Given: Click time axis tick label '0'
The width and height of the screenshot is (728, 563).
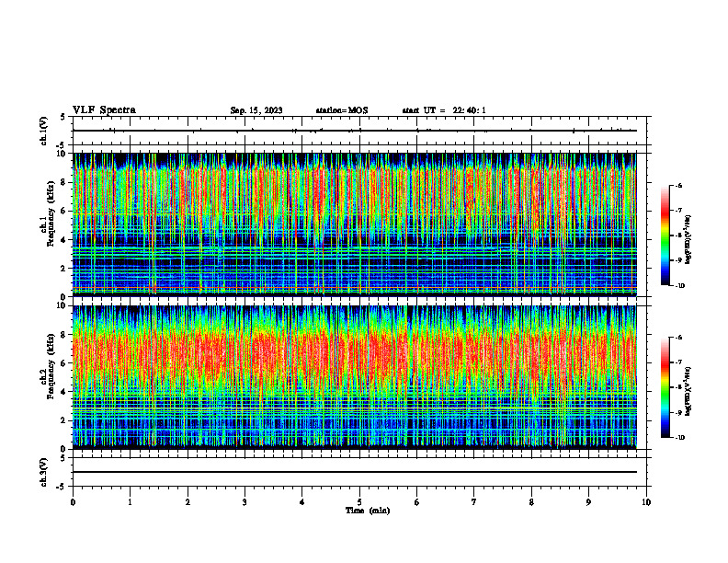Looking at the screenshot, I should pos(73,502).
